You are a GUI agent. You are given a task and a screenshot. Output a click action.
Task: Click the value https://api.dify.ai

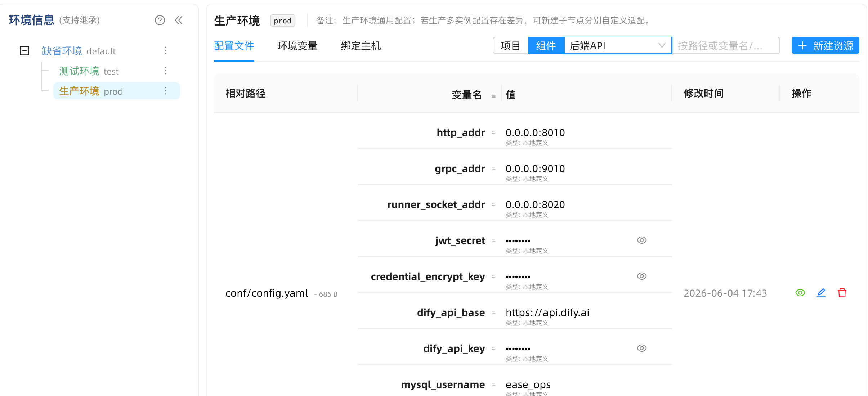click(547, 313)
